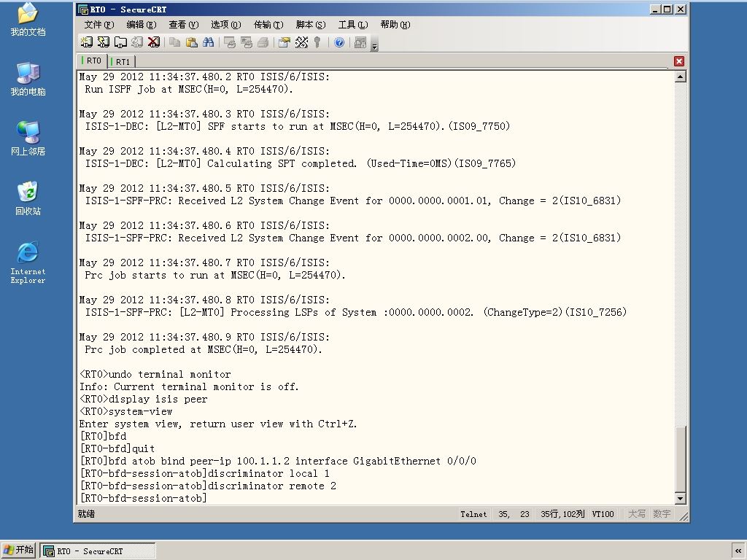Viewport: 747px width, 560px height.
Task: Click the public key icon
Action: tap(317, 42)
